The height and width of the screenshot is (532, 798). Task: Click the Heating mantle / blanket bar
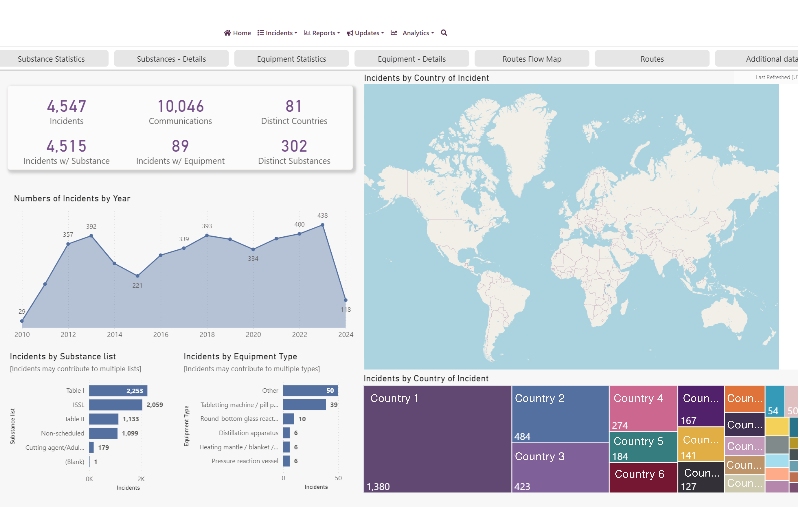287,447
